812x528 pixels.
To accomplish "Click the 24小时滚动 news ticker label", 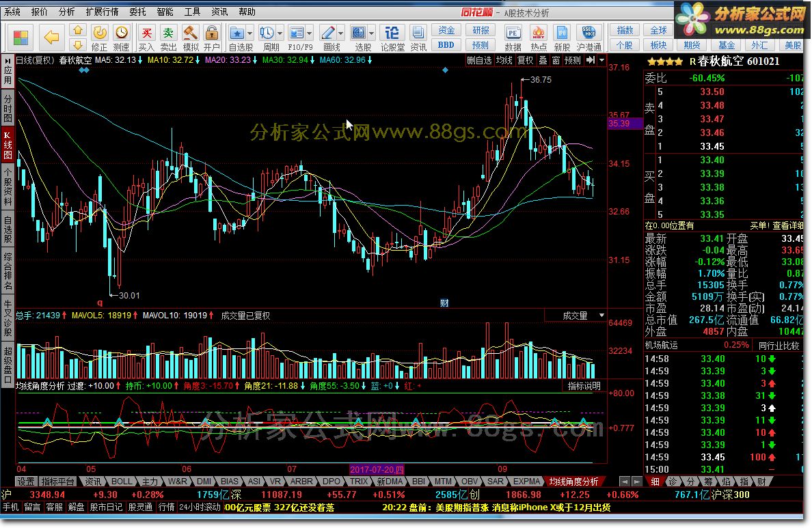I will [x=200, y=508].
